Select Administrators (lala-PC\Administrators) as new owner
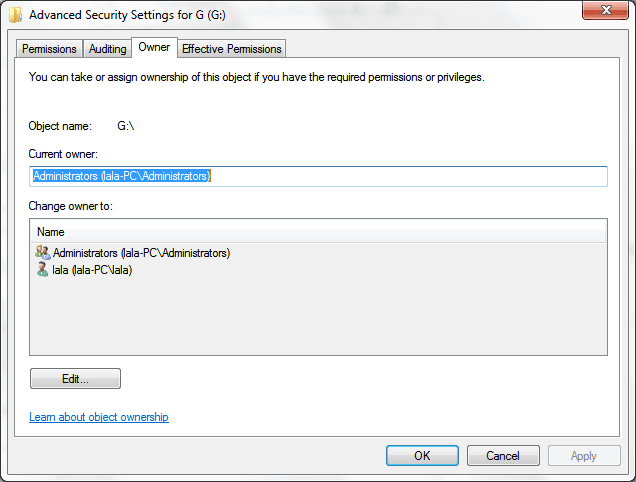636x482 pixels. tap(141, 253)
